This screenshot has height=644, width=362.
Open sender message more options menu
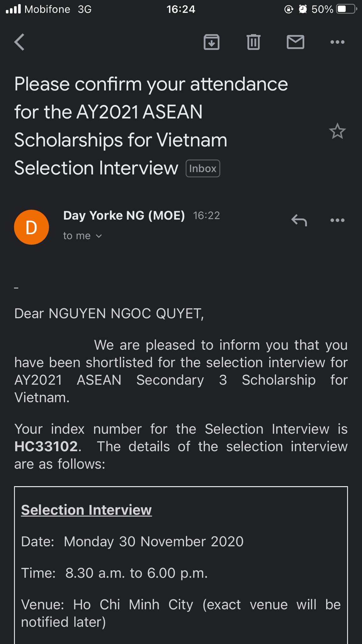tap(337, 220)
